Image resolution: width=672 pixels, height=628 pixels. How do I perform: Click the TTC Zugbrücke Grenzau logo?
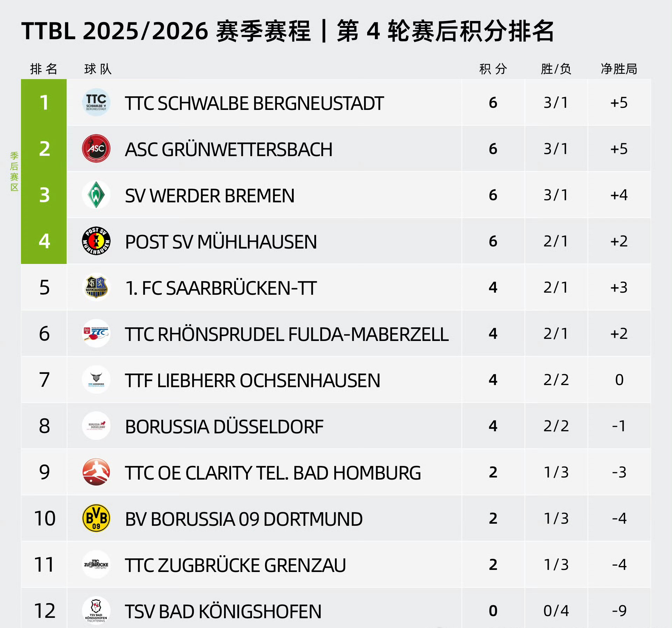(96, 564)
